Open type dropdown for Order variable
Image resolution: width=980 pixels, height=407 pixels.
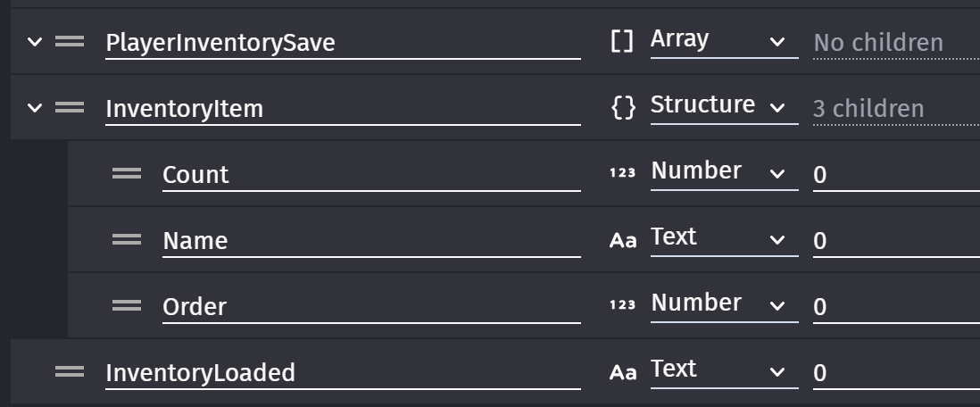coord(724,304)
